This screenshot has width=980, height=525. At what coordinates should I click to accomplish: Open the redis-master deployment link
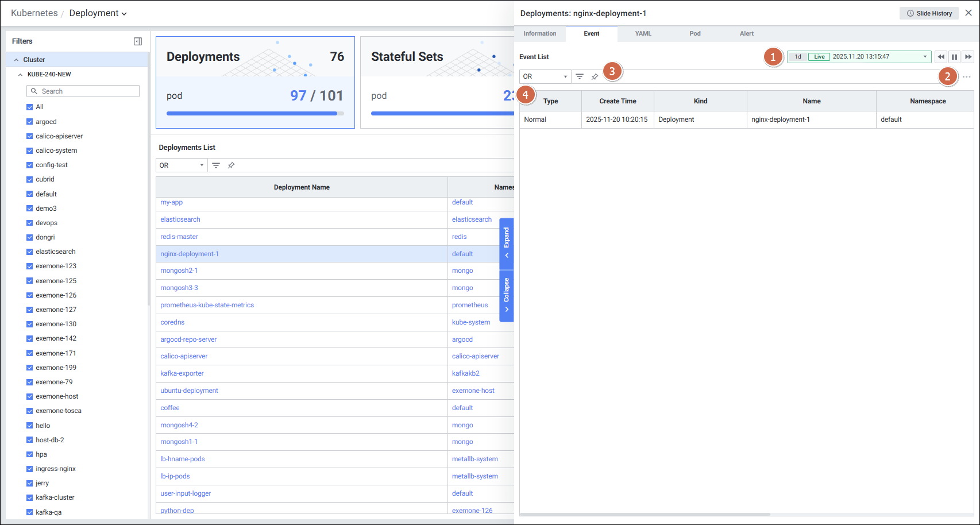point(179,237)
